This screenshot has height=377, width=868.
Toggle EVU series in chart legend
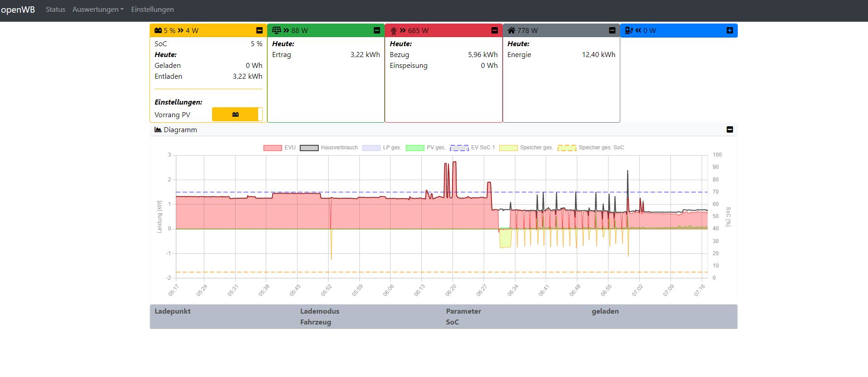(279, 148)
